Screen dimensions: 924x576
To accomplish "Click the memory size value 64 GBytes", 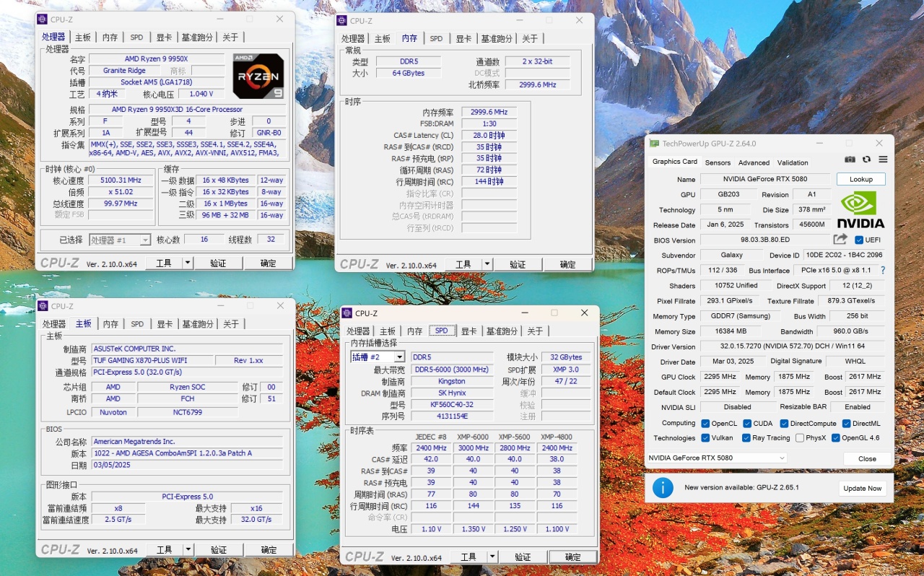I will tap(409, 74).
